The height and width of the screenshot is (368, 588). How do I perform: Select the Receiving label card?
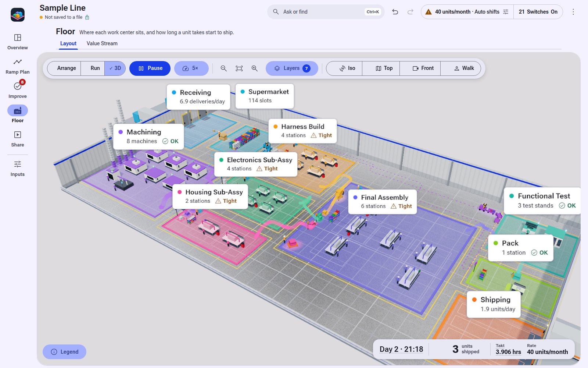click(198, 97)
